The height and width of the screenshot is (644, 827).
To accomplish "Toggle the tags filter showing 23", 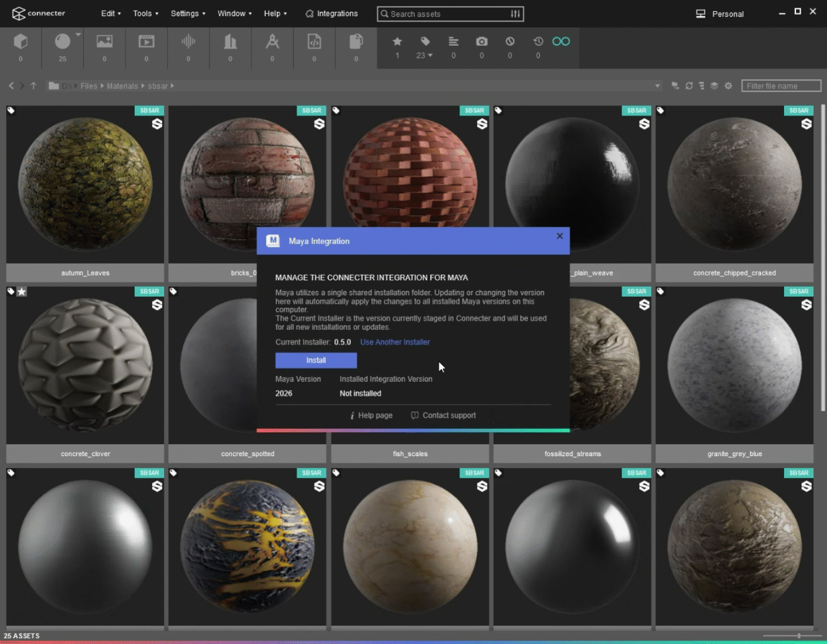I will [x=425, y=41].
